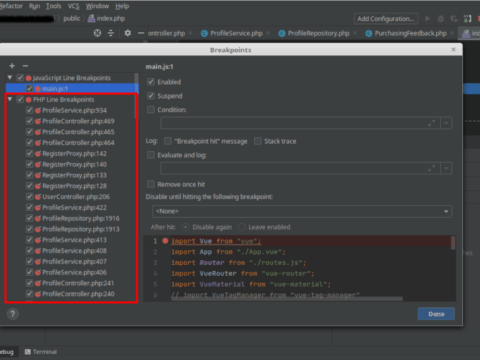Click the collapse all icon in project panel
Viewport: 480px width, 360px height.
click(x=111, y=33)
